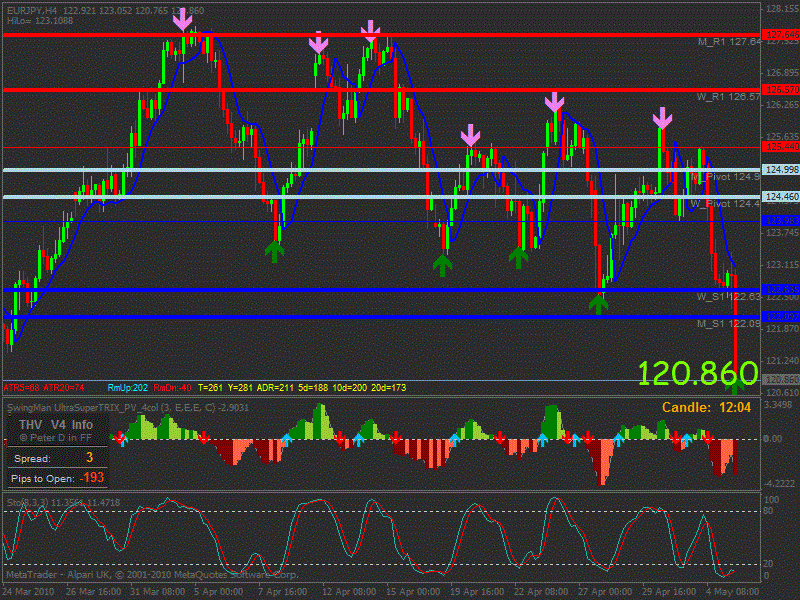Click the leftmost dark green up arrow

pos(274,252)
